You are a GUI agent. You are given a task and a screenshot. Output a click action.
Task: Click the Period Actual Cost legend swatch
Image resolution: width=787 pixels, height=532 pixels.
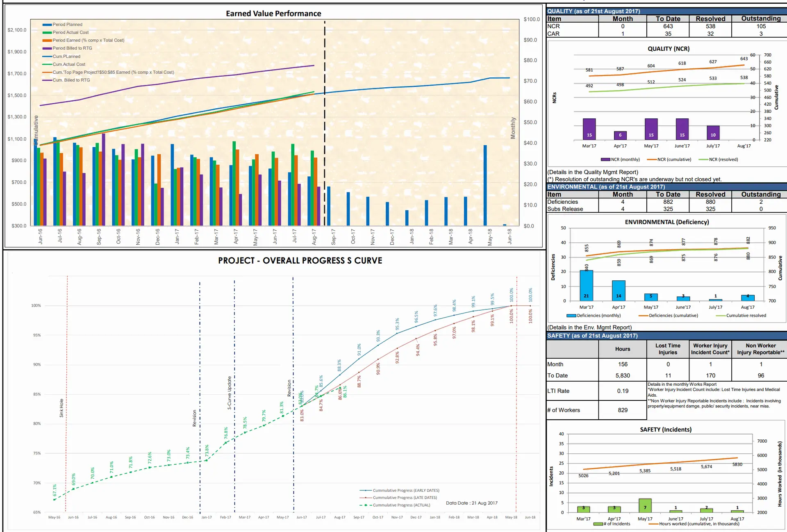(x=46, y=32)
